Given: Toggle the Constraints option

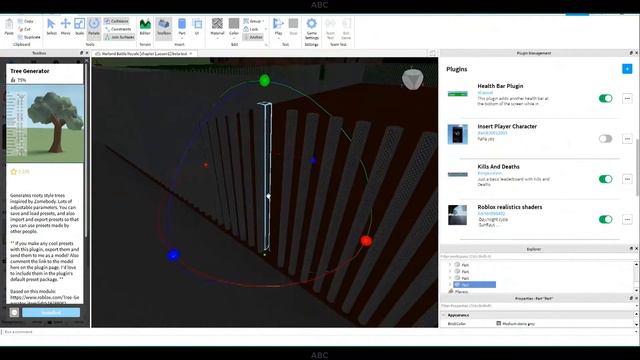Looking at the screenshot, I should click(x=118, y=29).
